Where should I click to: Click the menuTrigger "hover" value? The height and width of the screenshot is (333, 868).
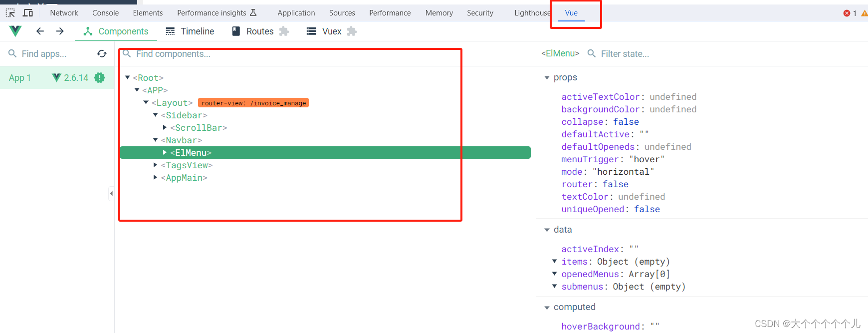pyautogui.click(x=647, y=159)
